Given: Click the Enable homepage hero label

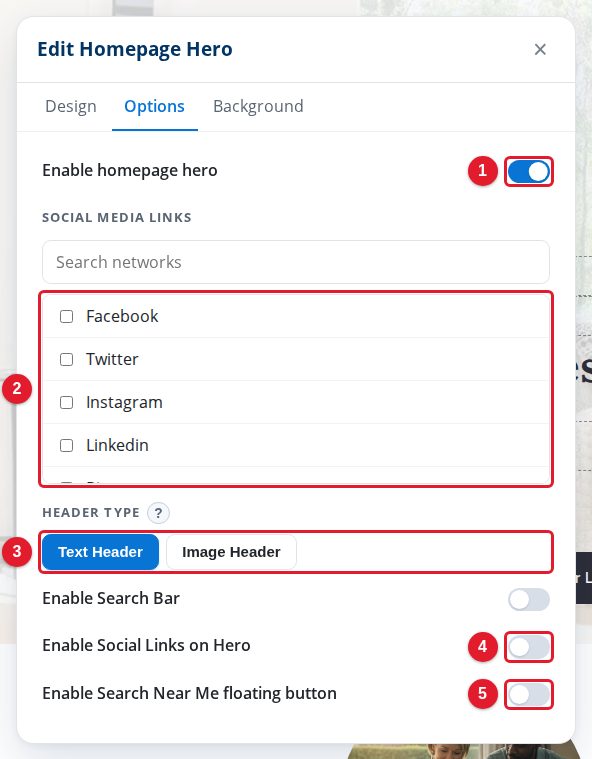Looking at the screenshot, I should [x=130, y=171].
